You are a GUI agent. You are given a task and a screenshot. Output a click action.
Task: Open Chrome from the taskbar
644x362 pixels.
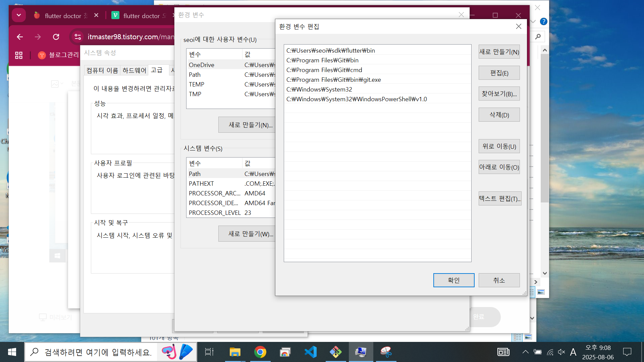260,352
